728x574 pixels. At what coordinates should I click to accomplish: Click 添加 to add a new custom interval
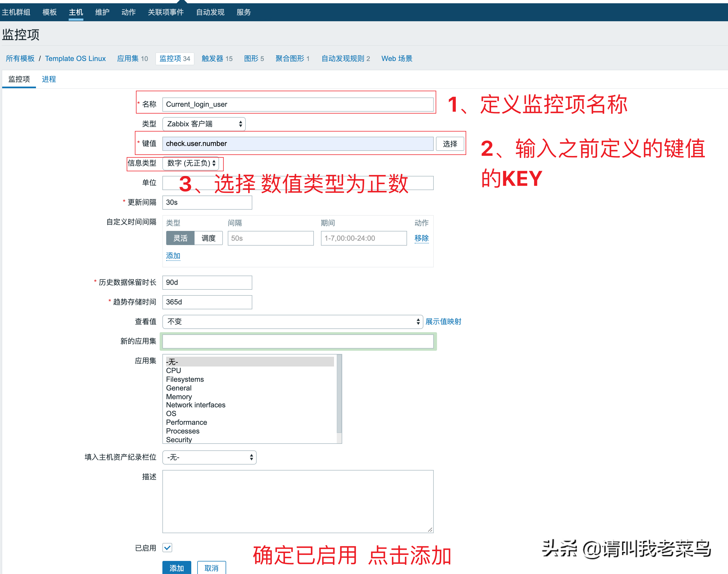pos(173,256)
